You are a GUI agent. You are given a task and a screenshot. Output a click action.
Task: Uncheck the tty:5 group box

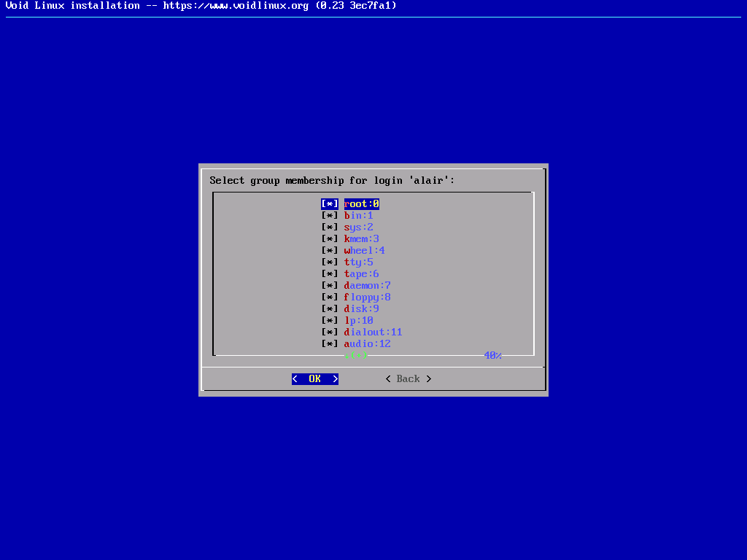(330, 262)
